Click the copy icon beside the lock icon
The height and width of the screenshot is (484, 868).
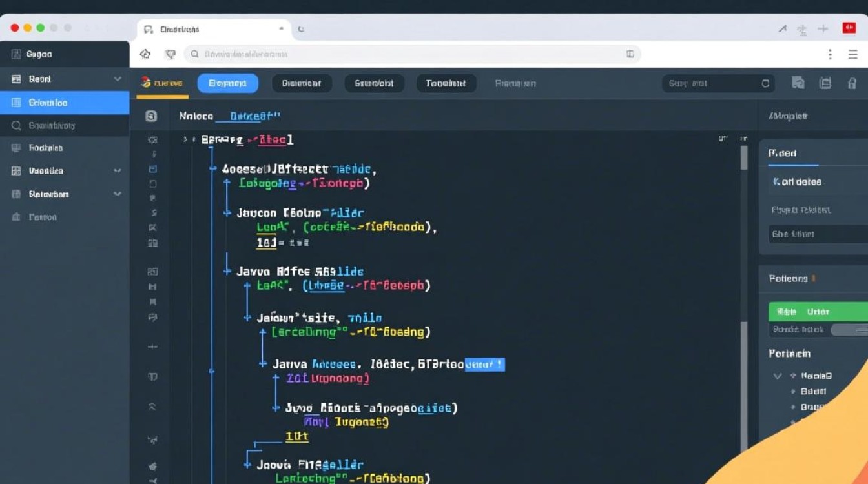[825, 83]
